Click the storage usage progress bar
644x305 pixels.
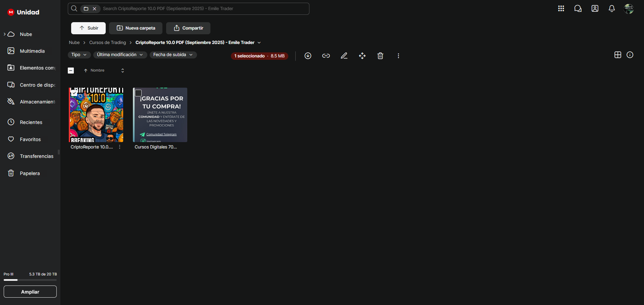(x=30, y=280)
